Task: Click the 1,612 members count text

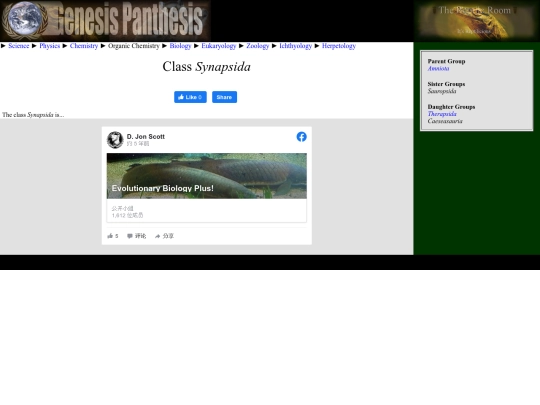Action: coord(127,216)
